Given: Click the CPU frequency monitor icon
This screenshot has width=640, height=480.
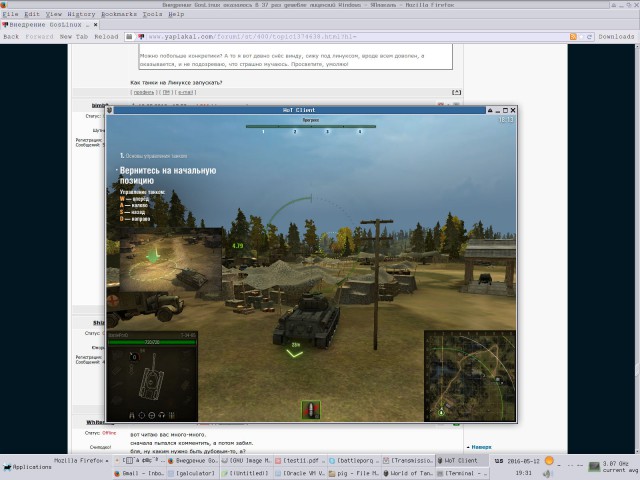Looking at the screenshot, I should click(594, 466).
